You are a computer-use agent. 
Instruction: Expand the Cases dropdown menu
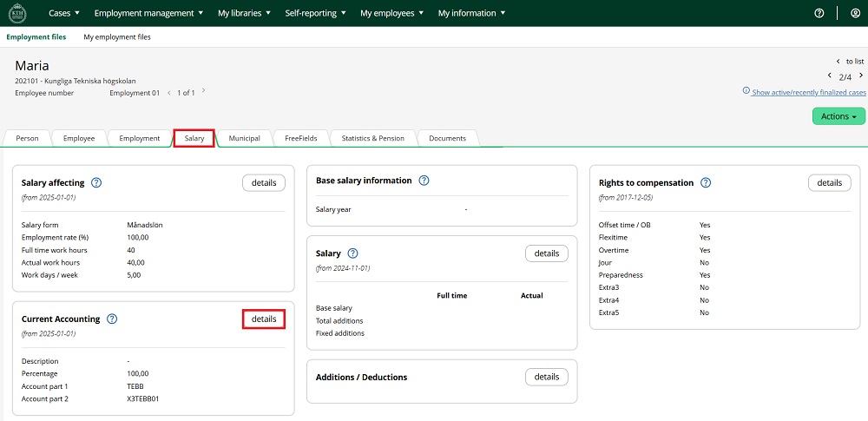coord(64,13)
